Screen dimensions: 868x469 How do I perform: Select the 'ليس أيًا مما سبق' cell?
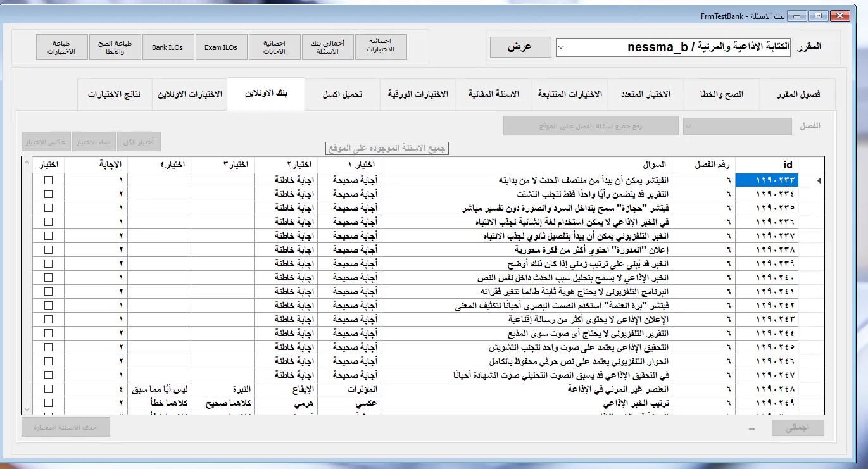(160, 389)
